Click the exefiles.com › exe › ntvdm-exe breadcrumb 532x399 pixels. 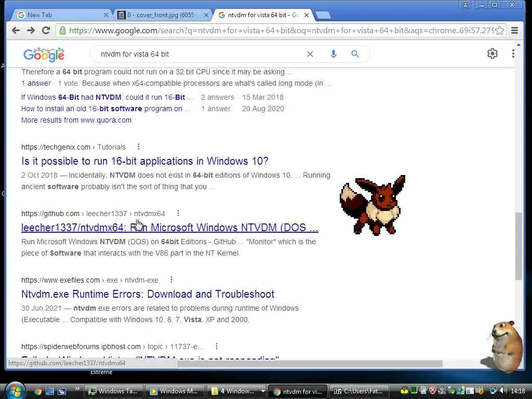tap(89, 280)
